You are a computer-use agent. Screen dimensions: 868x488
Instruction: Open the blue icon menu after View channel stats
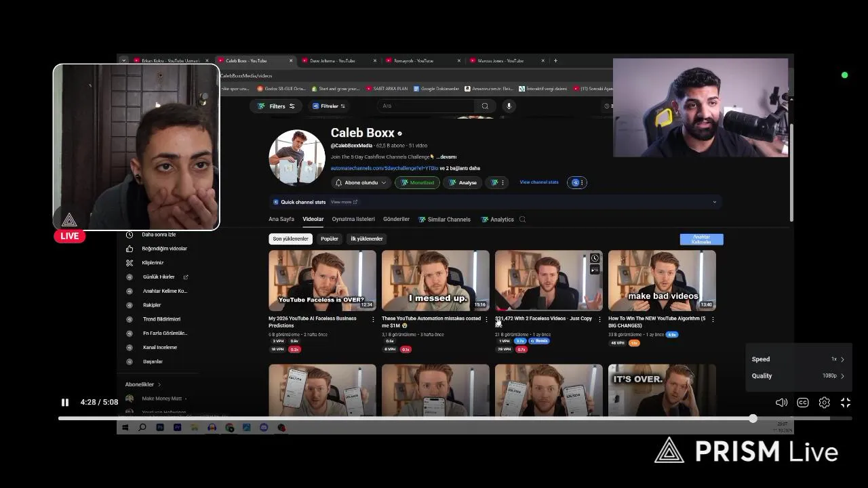click(577, 182)
